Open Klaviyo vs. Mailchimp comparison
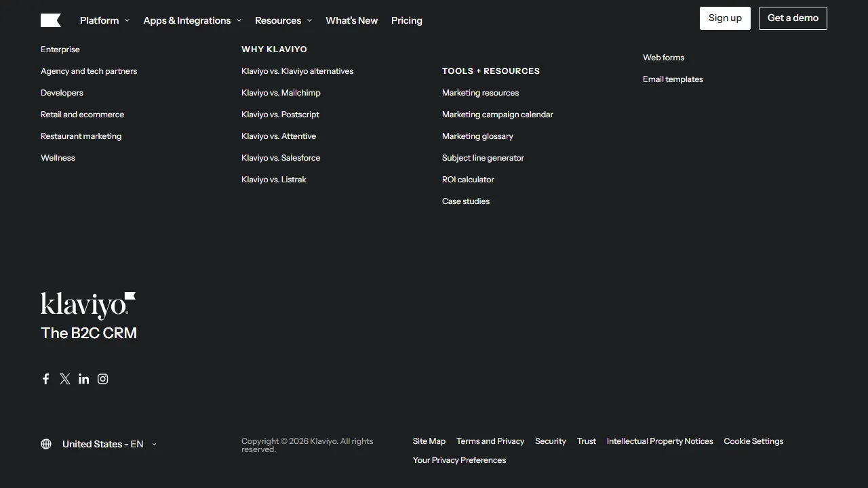 (281, 93)
